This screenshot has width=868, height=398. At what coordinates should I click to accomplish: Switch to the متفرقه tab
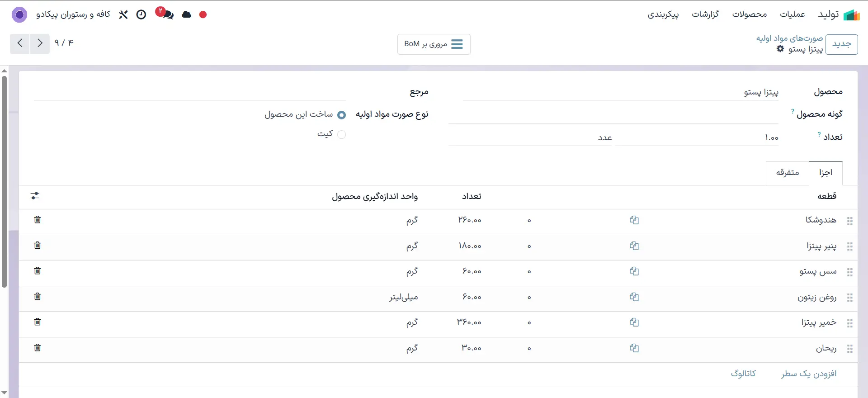coord(788,173)
